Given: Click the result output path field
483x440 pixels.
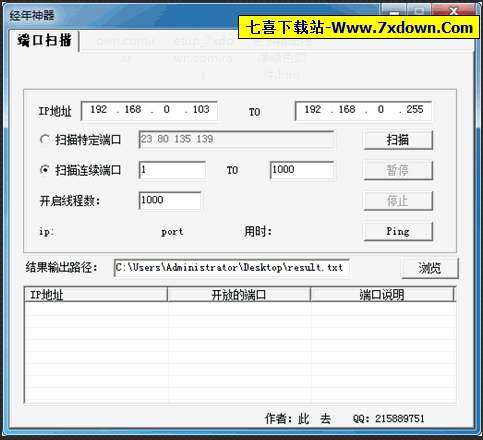Looking at the screenshot, I should 232,268.
